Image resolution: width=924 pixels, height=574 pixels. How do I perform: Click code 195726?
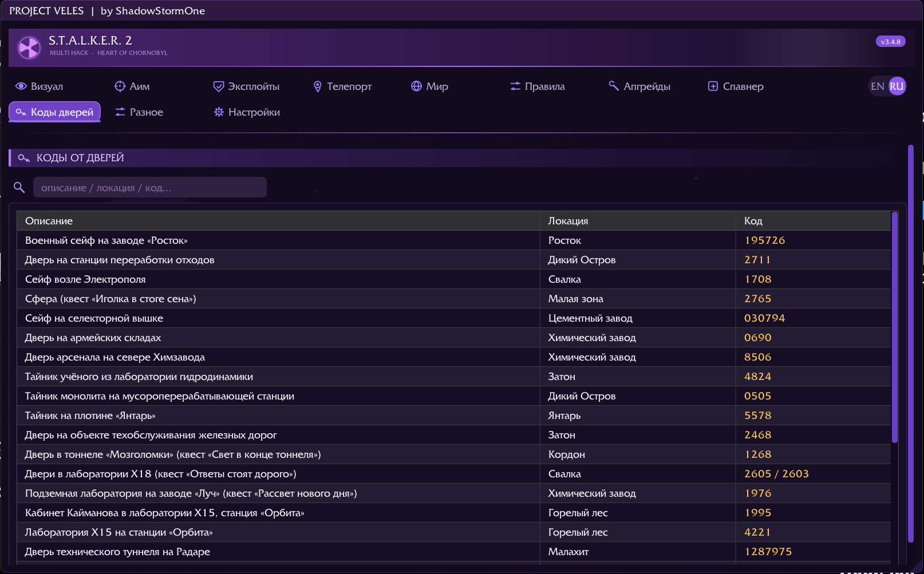coord(764,240)
